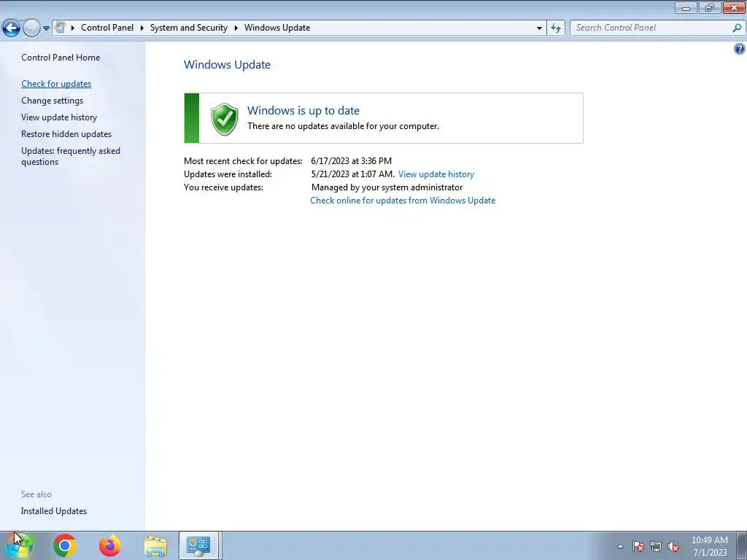Screen dimensions: 747x560
Task: Click the green shield checkmark icon
Action: 224,119
